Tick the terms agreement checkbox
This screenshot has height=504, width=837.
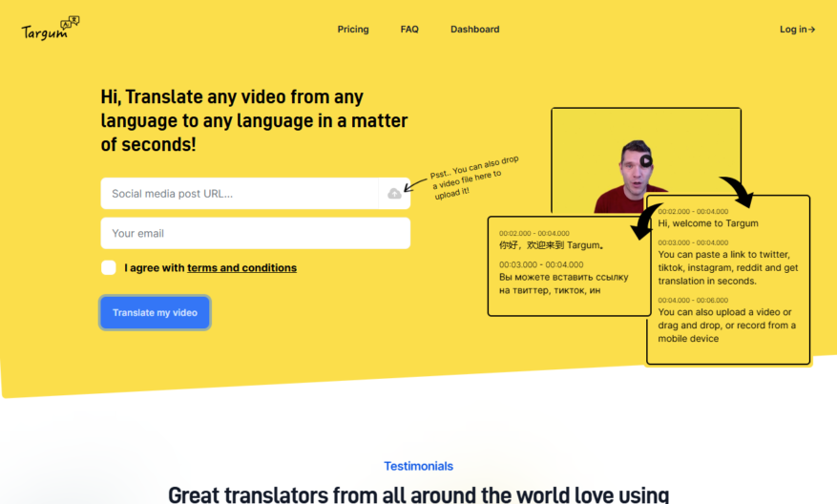coord(109,267)
